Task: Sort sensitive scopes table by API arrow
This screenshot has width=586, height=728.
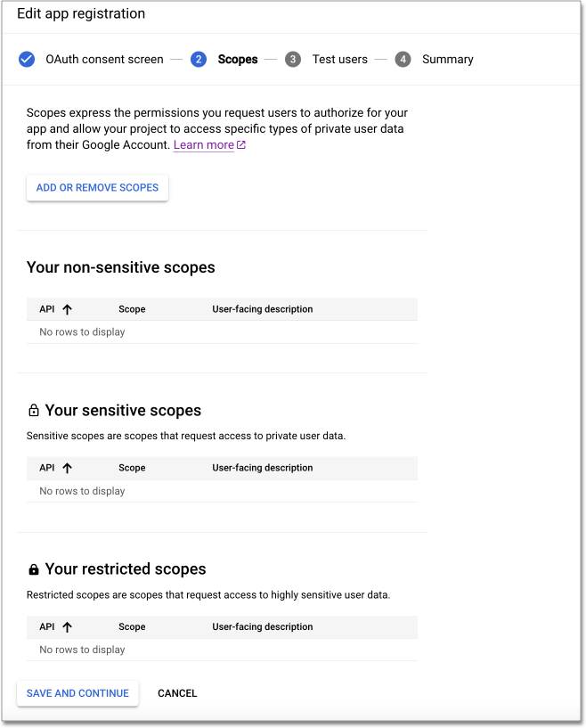Action: coord(67,468)
